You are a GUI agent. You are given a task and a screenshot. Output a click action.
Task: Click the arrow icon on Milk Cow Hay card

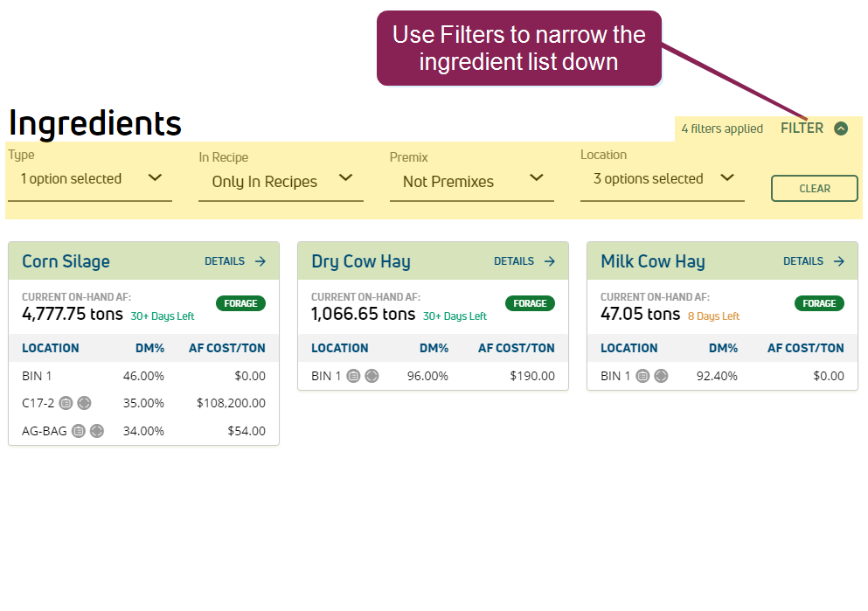(x=839, y=261)
